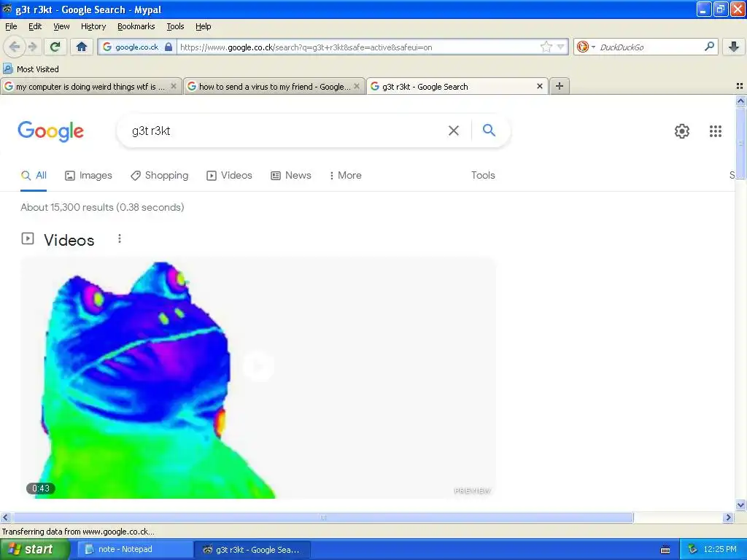The image size is (747, 560).
Task: Click the 'g3t r3kt - Google Sea...' taskbar button
Action: [x=252, y=549]
